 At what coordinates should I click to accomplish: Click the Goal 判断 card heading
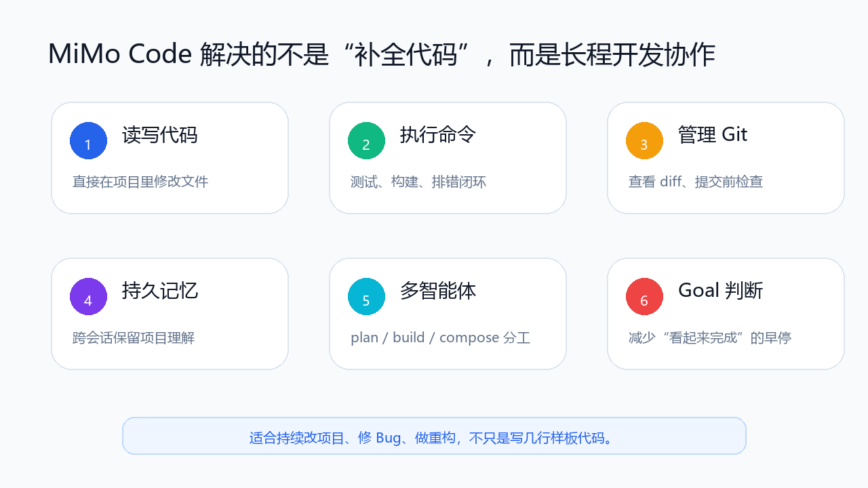tap(721, 291)
